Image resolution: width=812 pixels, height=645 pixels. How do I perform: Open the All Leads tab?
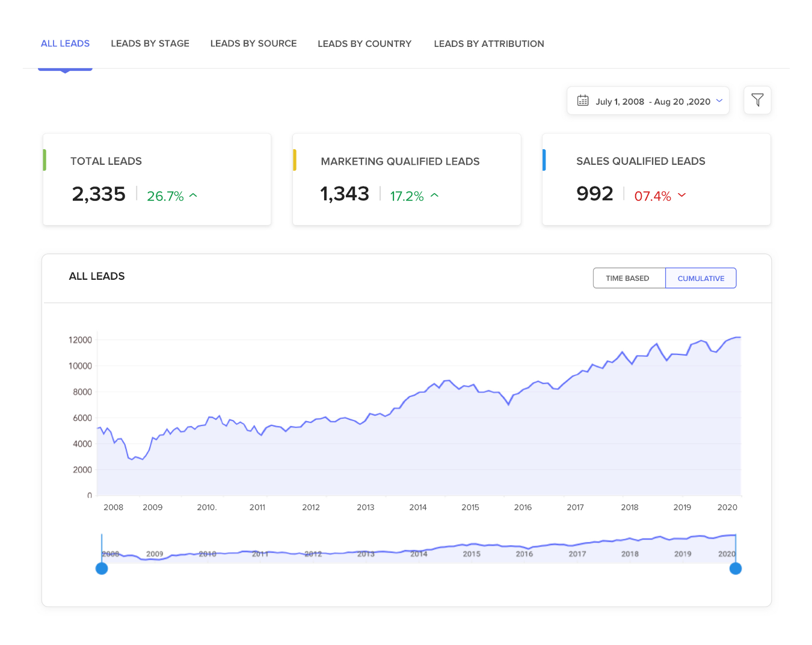pos(65,43)
